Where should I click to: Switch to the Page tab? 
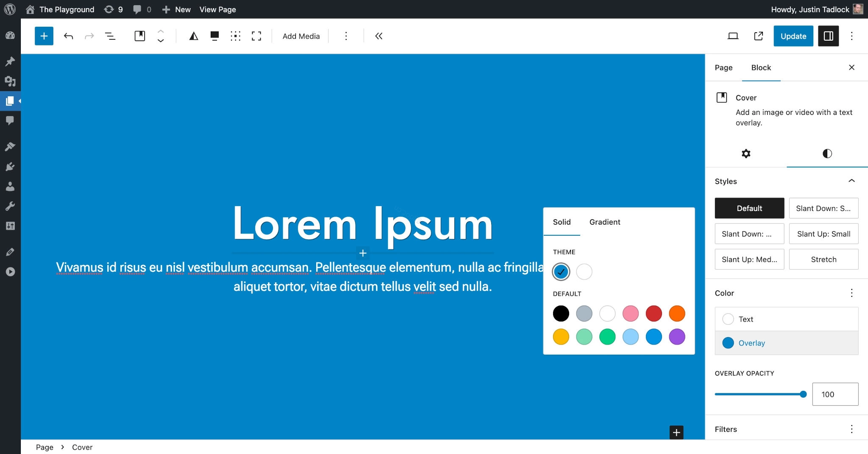[x=723, y=67]
